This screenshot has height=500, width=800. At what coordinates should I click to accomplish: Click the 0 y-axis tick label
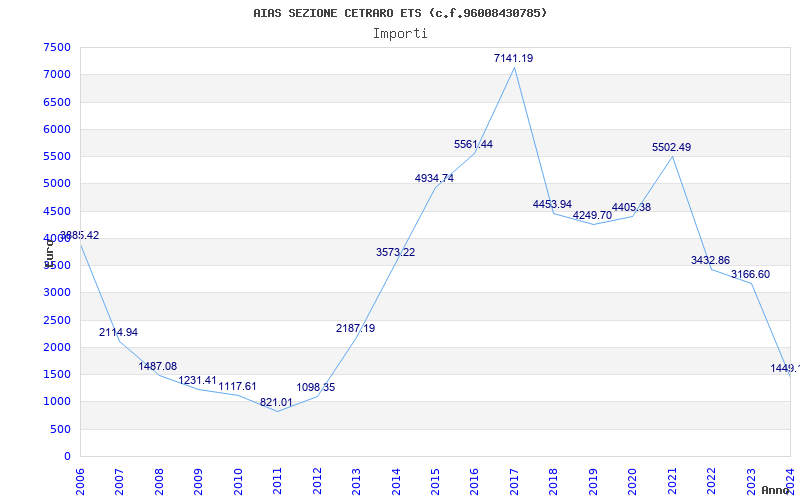[67, 457]
